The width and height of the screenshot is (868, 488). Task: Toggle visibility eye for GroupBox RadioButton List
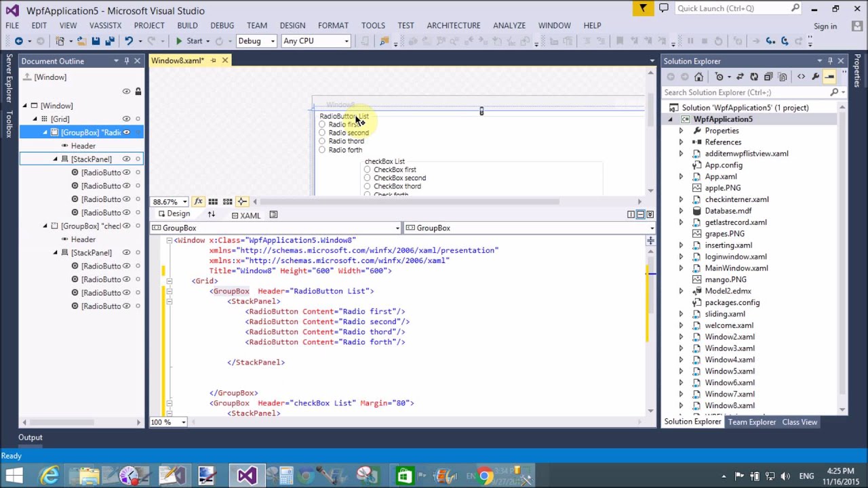point(126,132)
